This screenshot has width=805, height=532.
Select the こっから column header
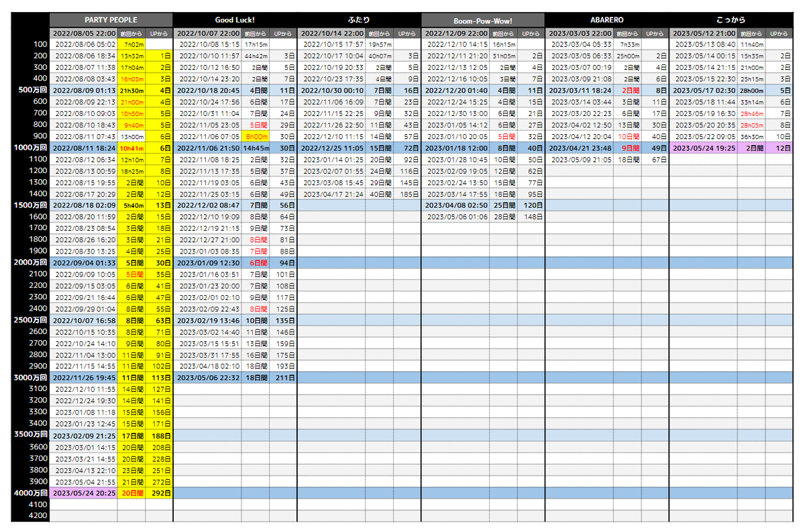pos(731,20)
